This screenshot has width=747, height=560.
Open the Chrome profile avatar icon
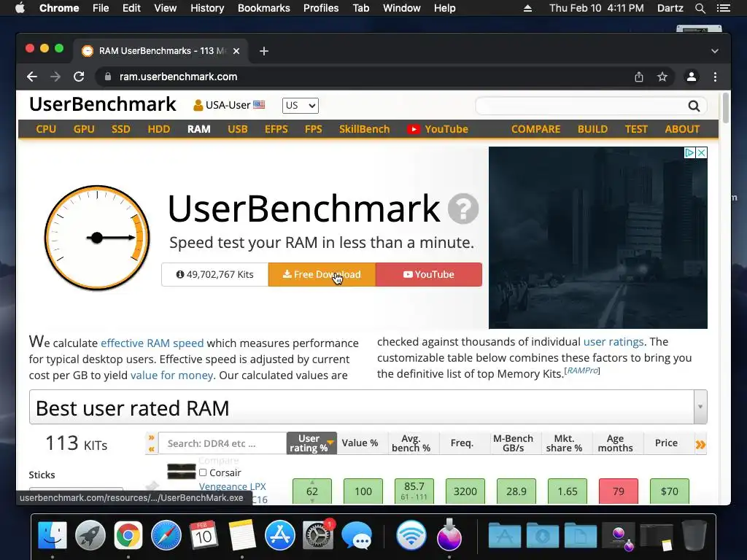[692, 77]
